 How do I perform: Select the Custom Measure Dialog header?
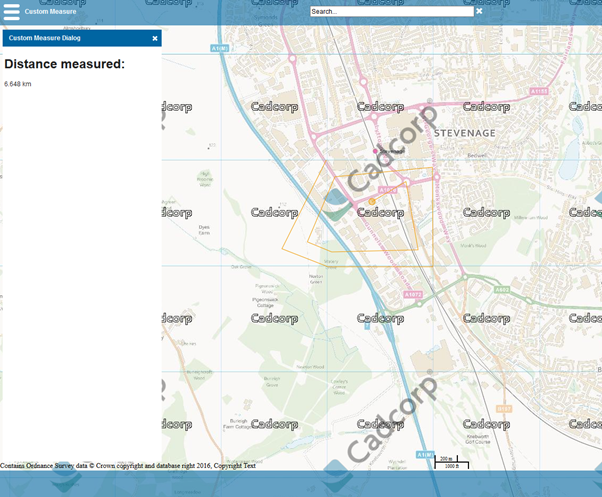(x=82, y=38)
